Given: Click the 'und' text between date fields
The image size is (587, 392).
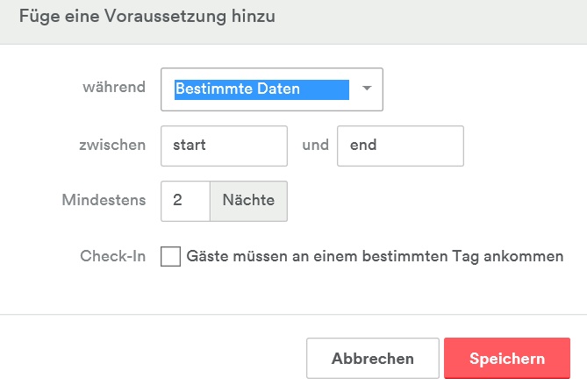Looking at the screenshot, I should 315,145.
